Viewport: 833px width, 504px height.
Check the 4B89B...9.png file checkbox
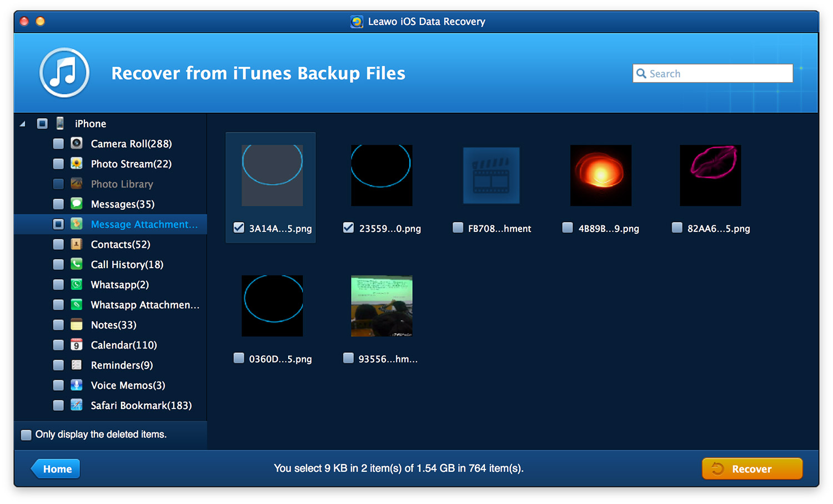568,228
